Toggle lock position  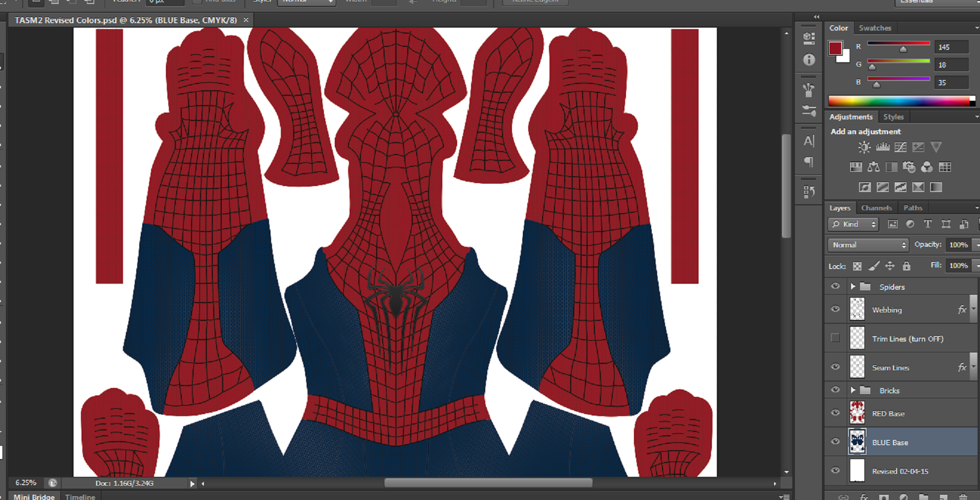pos(890,266)
